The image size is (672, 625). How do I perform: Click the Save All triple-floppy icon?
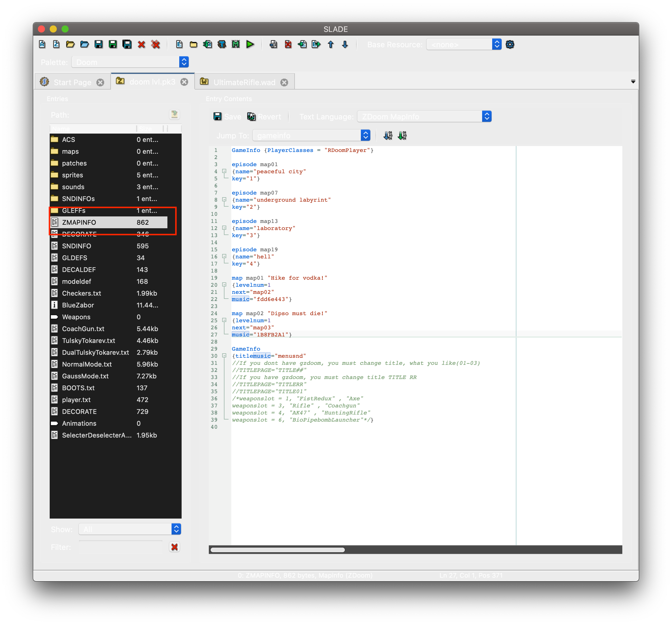127,44
